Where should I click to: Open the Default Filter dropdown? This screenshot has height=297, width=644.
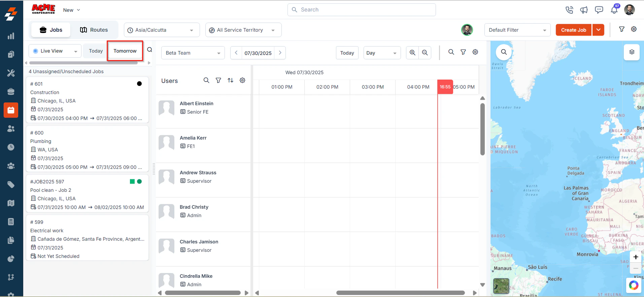517,30
